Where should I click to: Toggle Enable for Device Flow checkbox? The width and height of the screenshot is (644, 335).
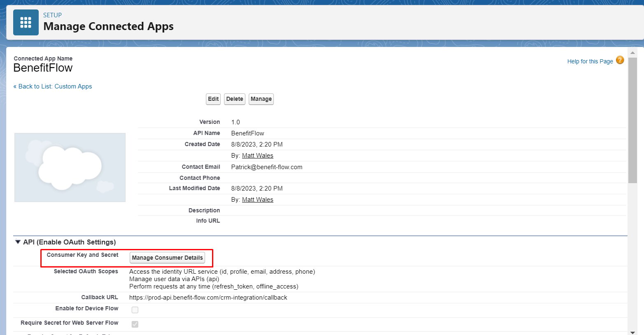[x=135, y=310]
